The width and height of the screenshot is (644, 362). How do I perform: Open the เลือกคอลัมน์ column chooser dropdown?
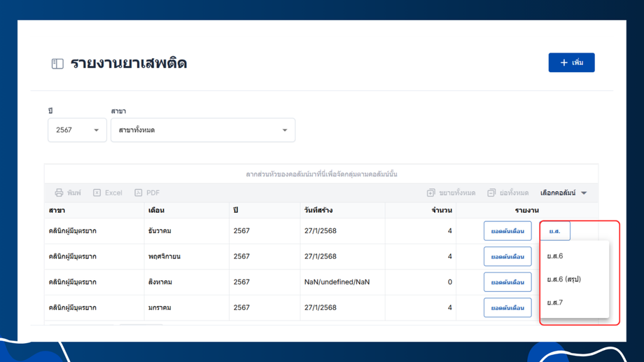click(x=563, y=193)
